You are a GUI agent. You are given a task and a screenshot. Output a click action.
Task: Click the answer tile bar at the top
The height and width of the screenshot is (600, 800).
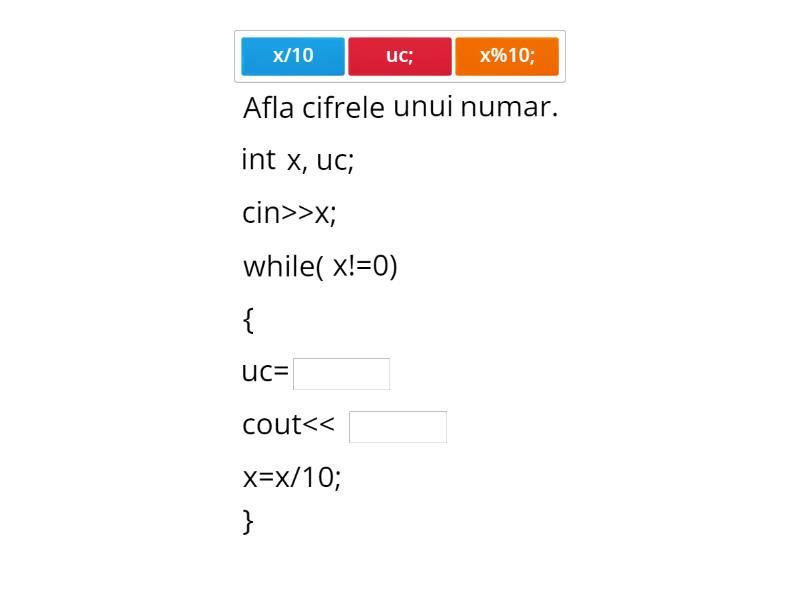(400, 56)
